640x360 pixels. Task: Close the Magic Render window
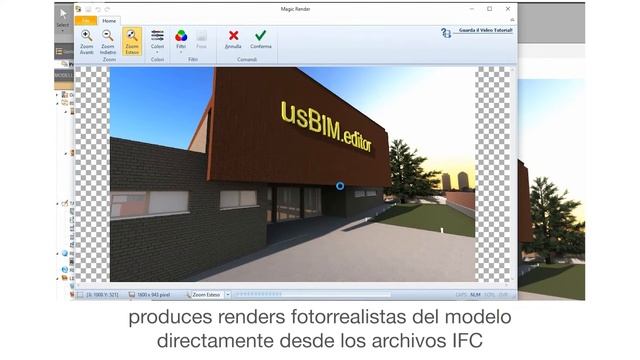(x=508, y=9)
